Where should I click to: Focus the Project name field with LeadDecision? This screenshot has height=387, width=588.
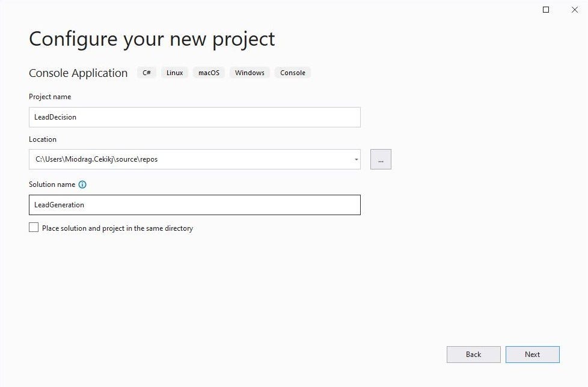[194, 117]
